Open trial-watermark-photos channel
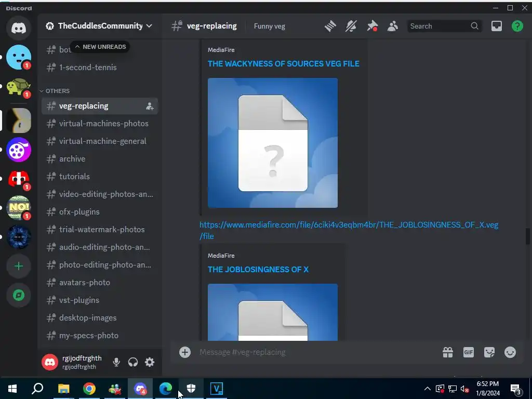This screenshot has width=532, height=399. [x=99, y=229]
